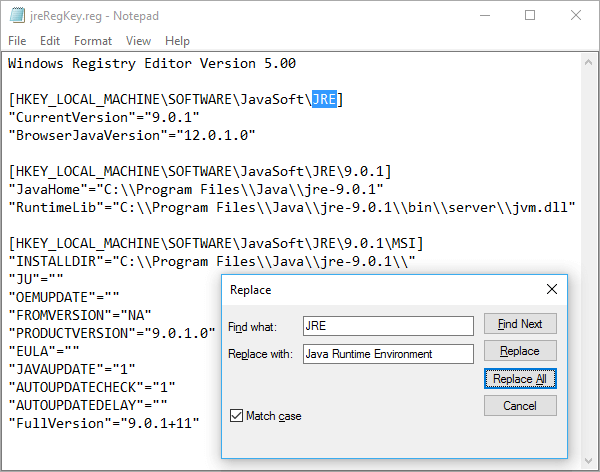Viewport: 600px width, 472px height.
Task: Click the "INSTALLDIR" line
Action: (x=212, y=261)
